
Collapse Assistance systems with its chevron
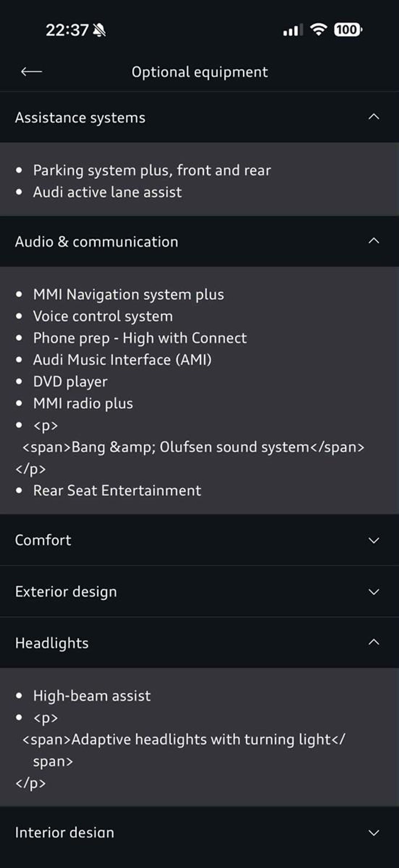374,117
